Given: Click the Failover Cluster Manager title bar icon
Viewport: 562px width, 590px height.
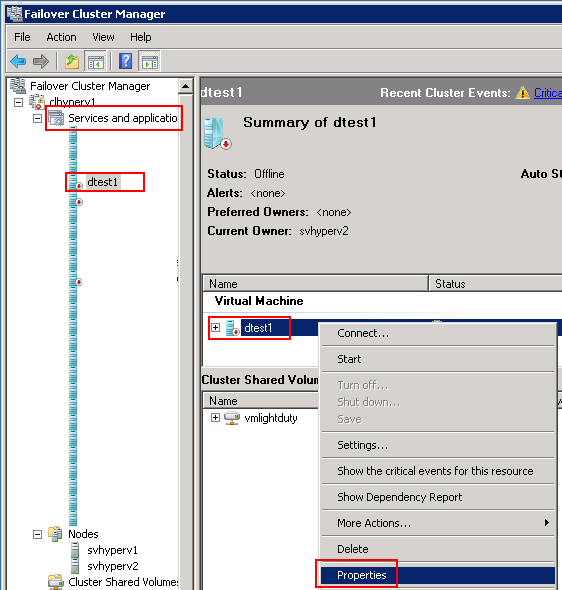Looking at the screenshot, I should pyautogui.click(x=14, y=14).
